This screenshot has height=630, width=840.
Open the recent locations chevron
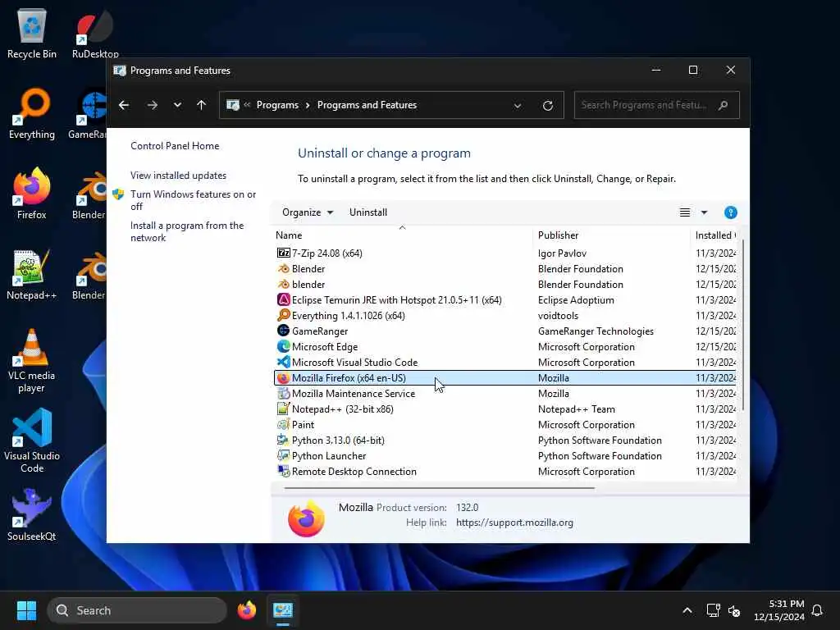pos(177,105)
